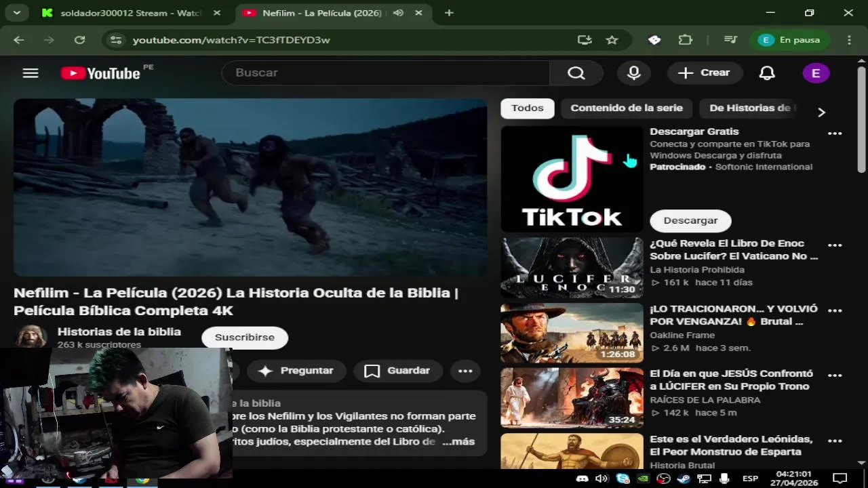Open the La Historia Prohibida channel link
Image resolution: width=868 pixels, height=488 pixels.
[x=697, y=270]
